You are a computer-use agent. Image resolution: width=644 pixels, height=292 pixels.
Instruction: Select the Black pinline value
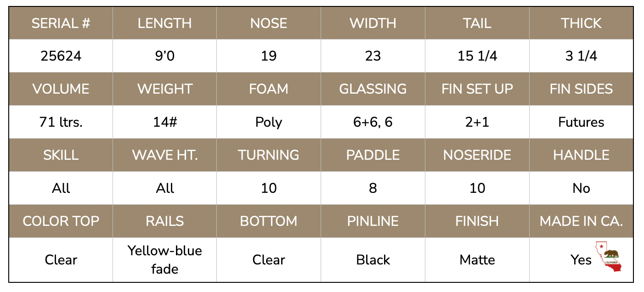pos(373,260)
